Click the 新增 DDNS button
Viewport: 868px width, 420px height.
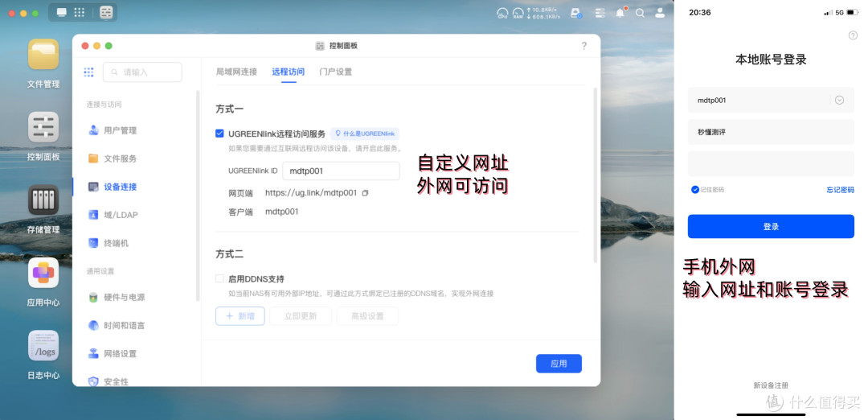click(x=240, y=316)
